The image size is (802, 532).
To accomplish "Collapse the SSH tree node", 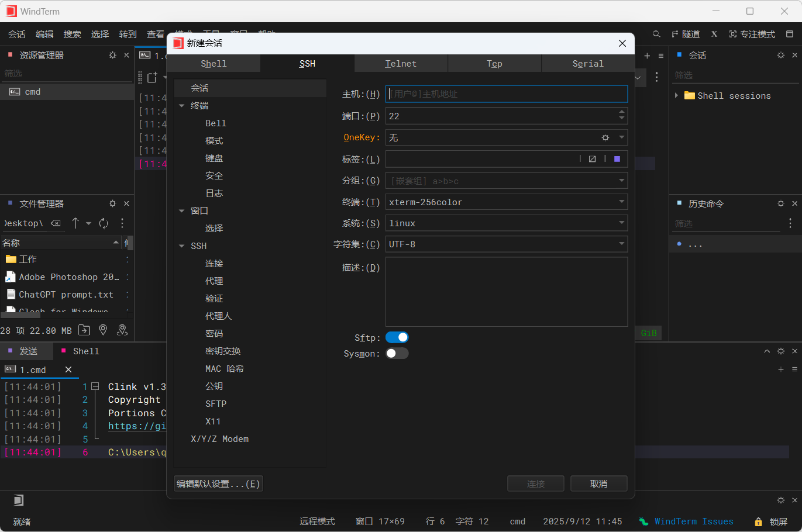I will (181, 246).
